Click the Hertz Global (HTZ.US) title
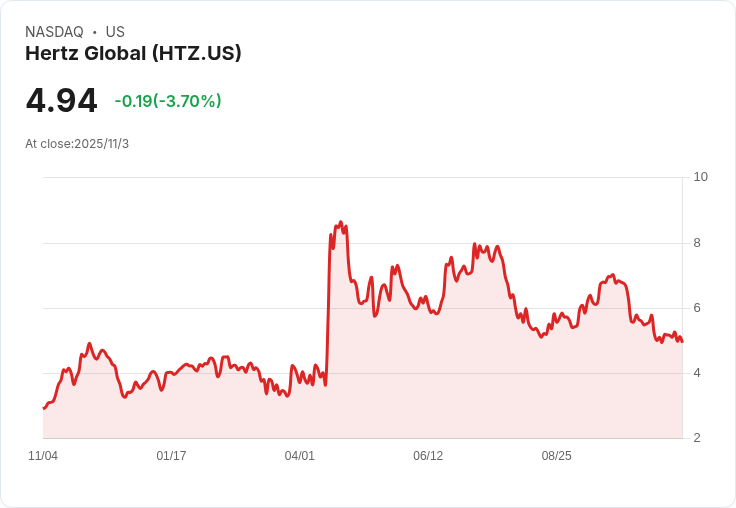The height and width of the screenshot is (508, 736). click(133, 54)
